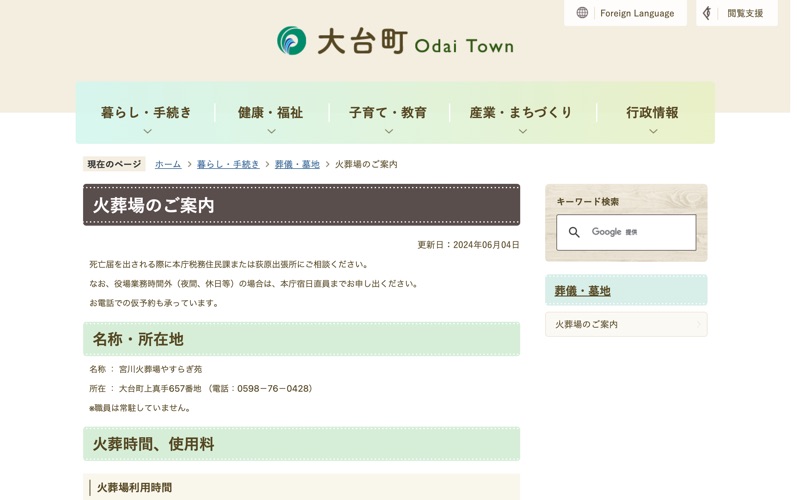Viewport: 800px width, 500px height.
Task: Go to ホーム in the breadcrumb
Action: coord(168,164)
